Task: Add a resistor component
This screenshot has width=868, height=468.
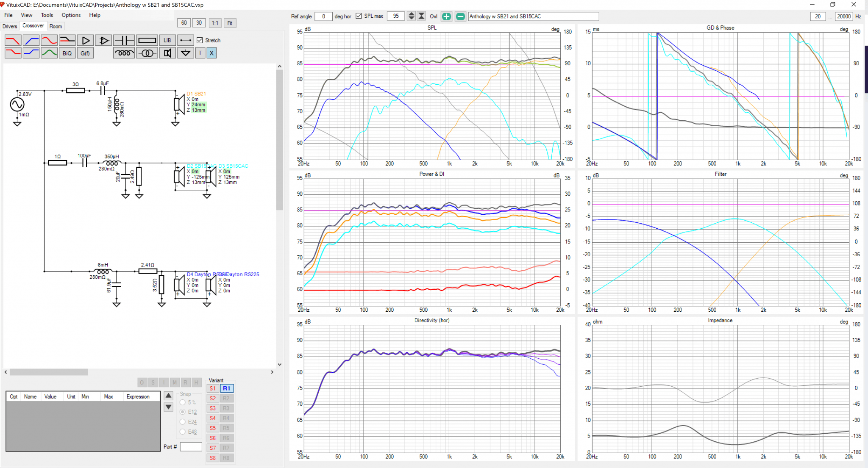Action: 147,40
